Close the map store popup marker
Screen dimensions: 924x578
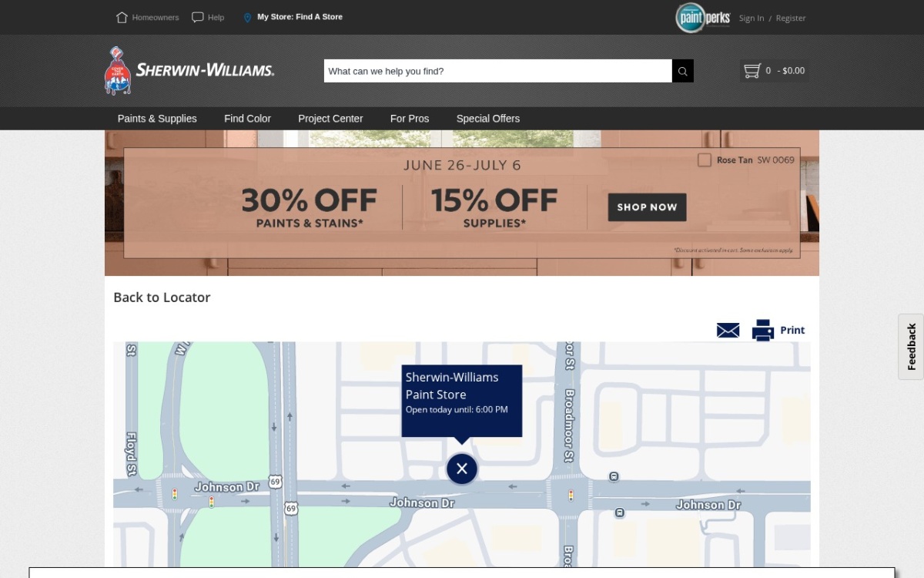coord(462,469)
